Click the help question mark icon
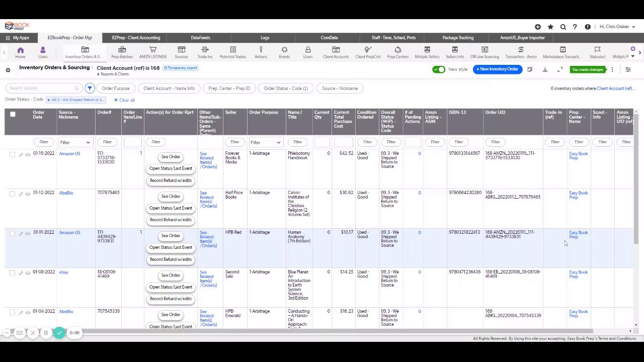The image size is (644, 362). [575, 27]
